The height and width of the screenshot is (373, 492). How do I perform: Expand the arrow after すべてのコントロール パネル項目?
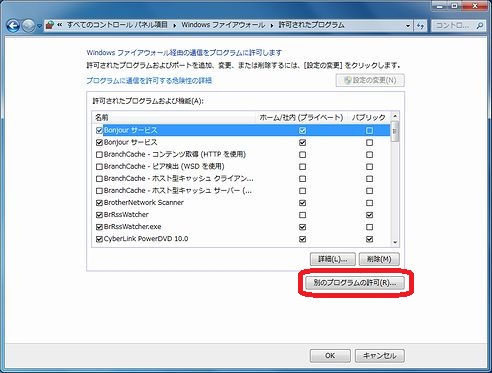point(174,25)
